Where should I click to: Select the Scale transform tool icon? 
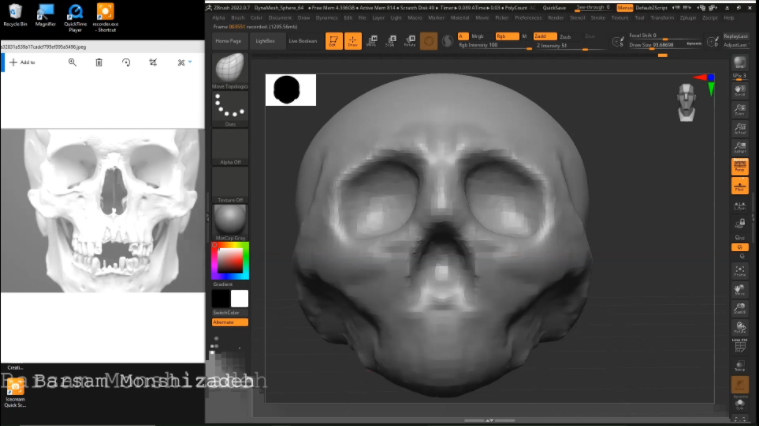point(391,41)
